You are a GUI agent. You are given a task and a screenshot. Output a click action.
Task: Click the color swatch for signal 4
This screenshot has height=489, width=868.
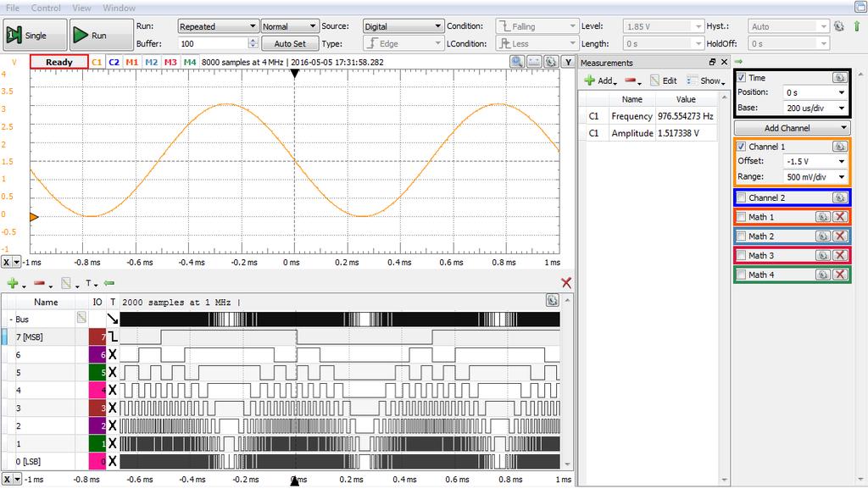pyautogui.click(x=97, y=390)
